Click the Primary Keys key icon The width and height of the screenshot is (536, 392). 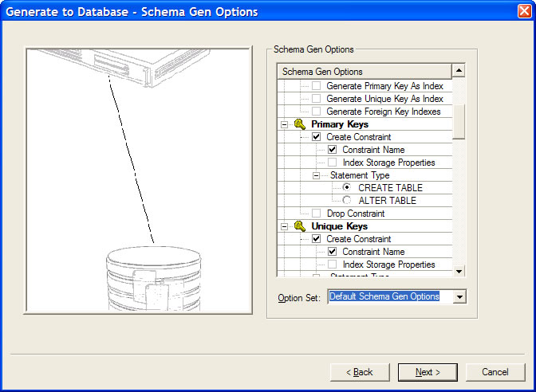[x=300, y=124]
